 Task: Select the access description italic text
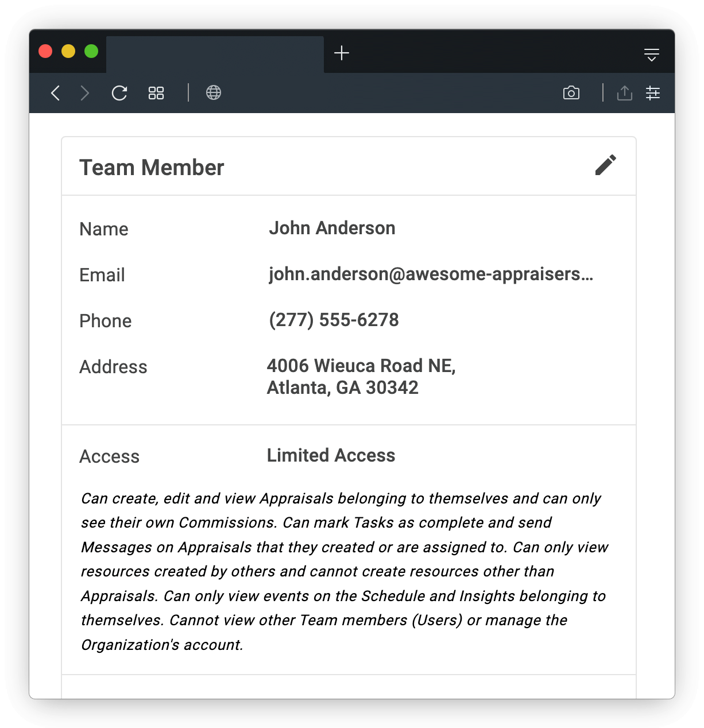pos(343,571)
